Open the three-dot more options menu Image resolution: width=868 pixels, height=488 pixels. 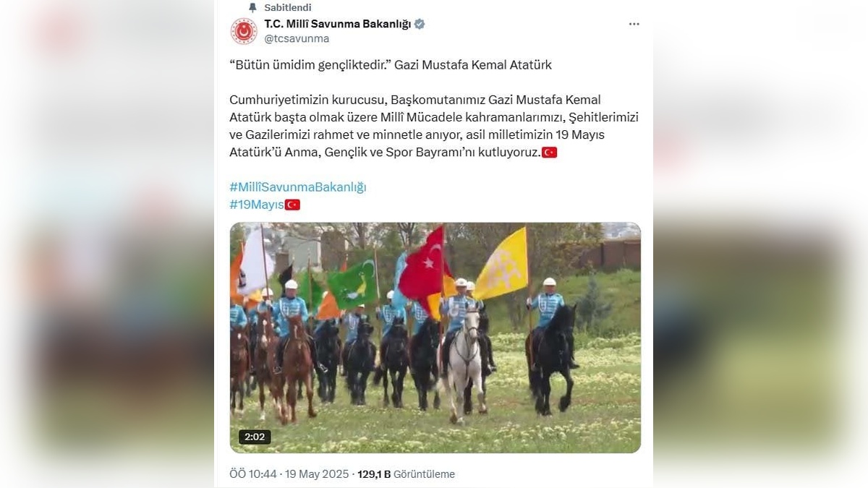634,24
